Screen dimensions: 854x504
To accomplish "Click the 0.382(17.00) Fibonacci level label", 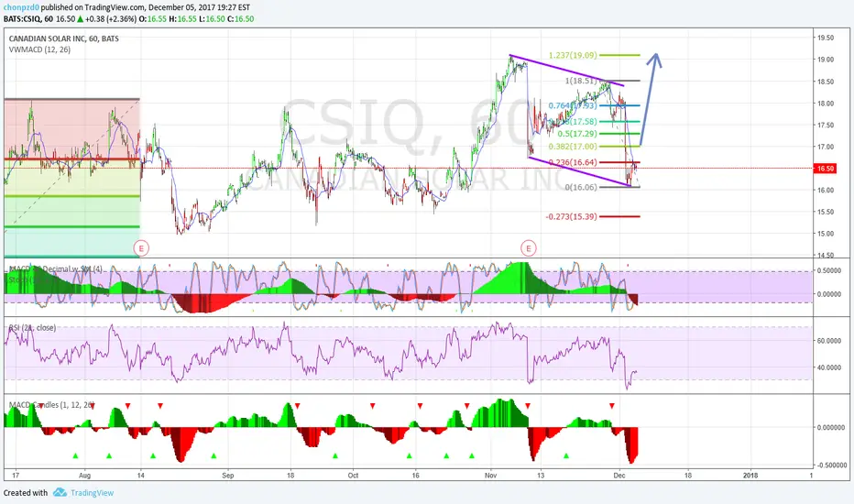I will tap(573, 147).
